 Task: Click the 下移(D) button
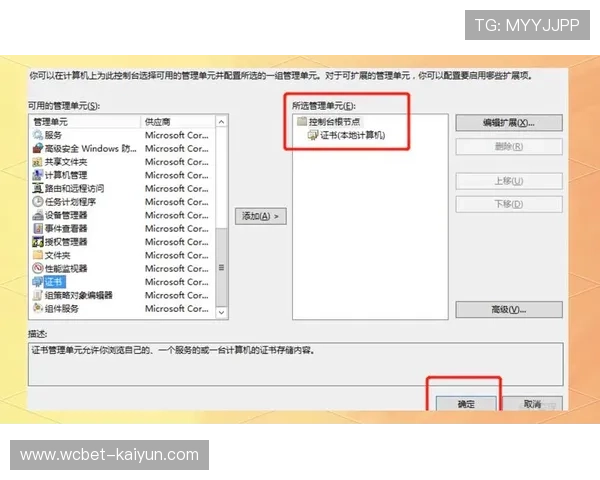(509, 204)
